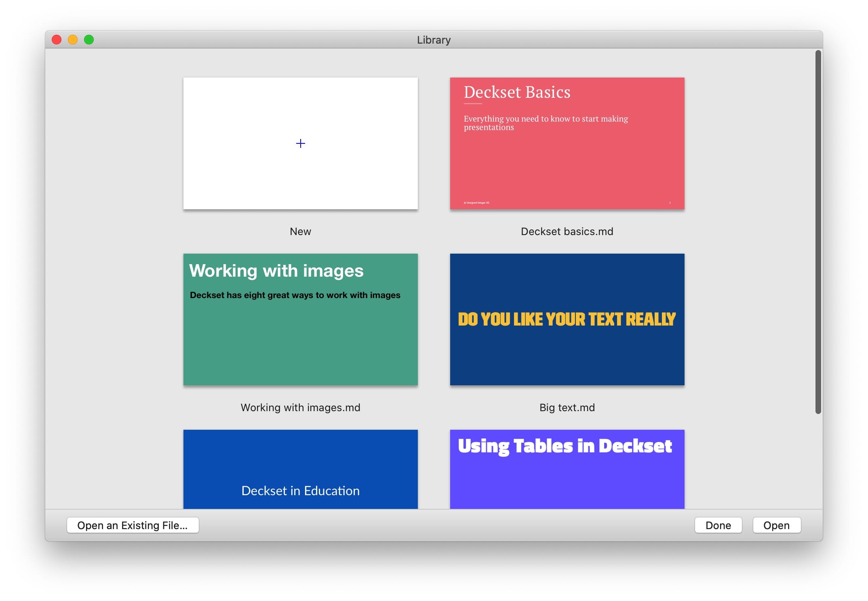Image resolution: width=868 pixels, height=601 pixels.
Task: Click the plus icon for new presentation
Action: 300,143
